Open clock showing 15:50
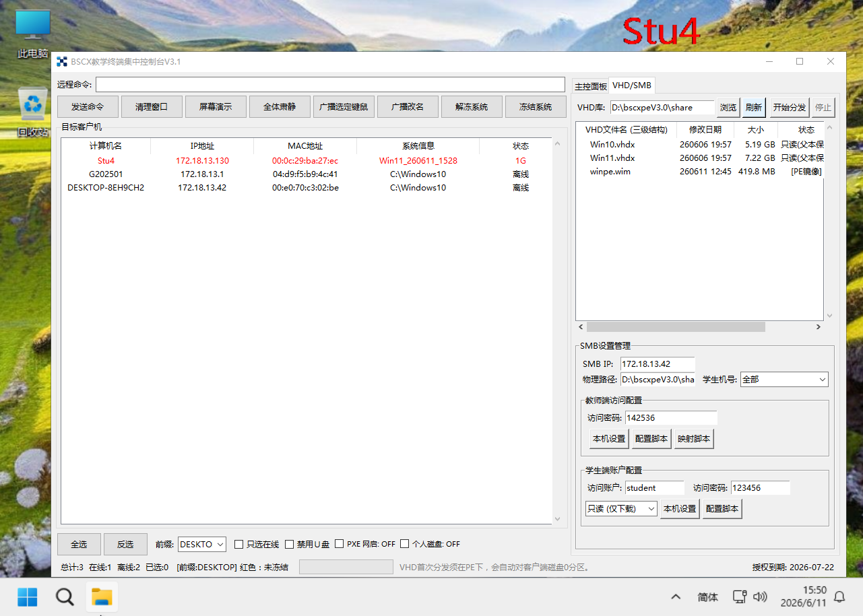Image resolution: width=863 pixels, height=616 pixels. 803,596
